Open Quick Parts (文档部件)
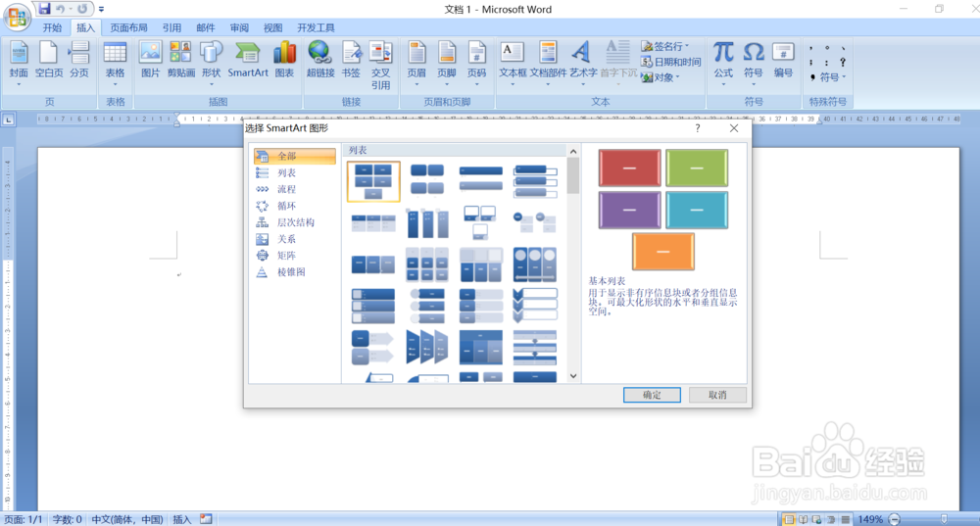The height and width of the screenshot is (526, 980). [x=548, y=61]
